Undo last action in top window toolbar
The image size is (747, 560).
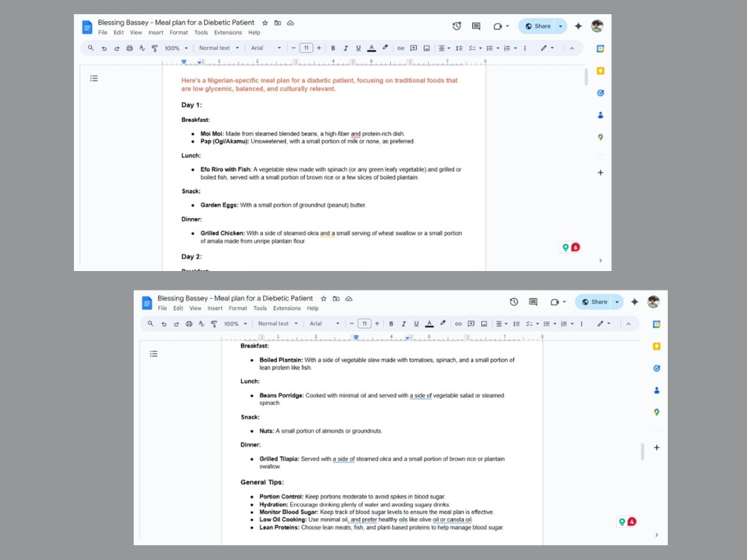[104, 48]
